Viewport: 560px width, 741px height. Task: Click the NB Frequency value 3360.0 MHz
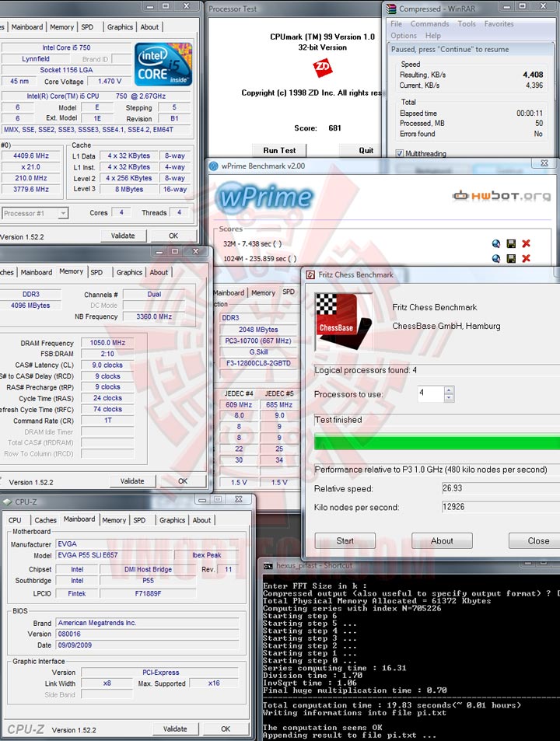154,316
